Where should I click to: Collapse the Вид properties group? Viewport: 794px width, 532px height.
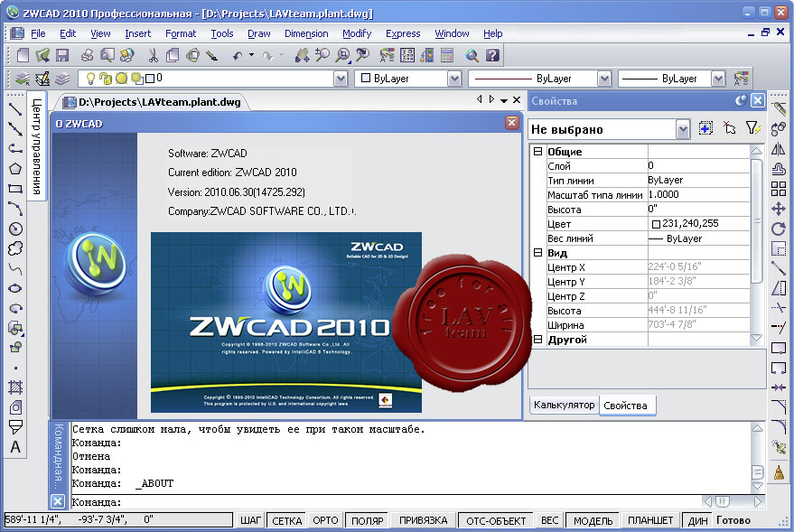click(x=537, y=253)
